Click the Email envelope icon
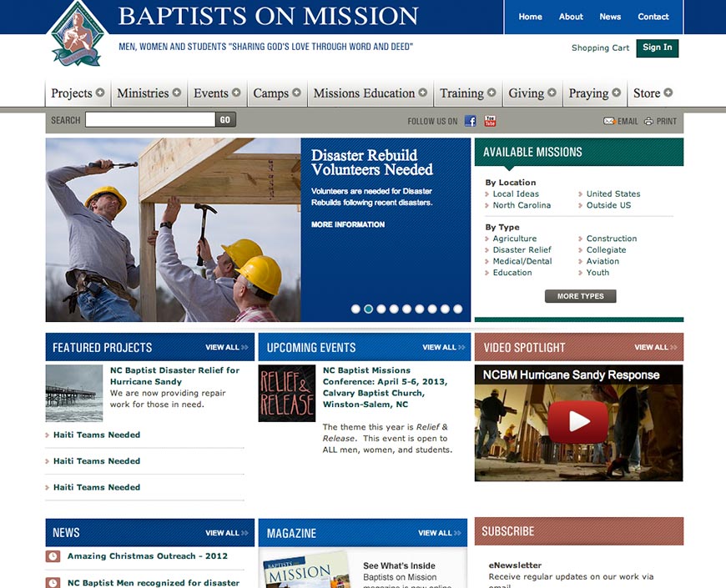 [x=608, y=121]
